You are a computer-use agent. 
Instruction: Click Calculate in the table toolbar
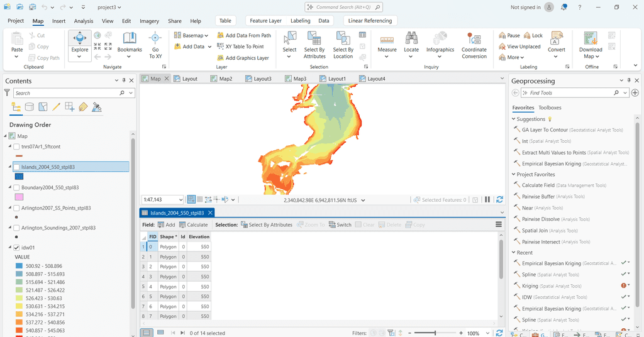point(193,224)
